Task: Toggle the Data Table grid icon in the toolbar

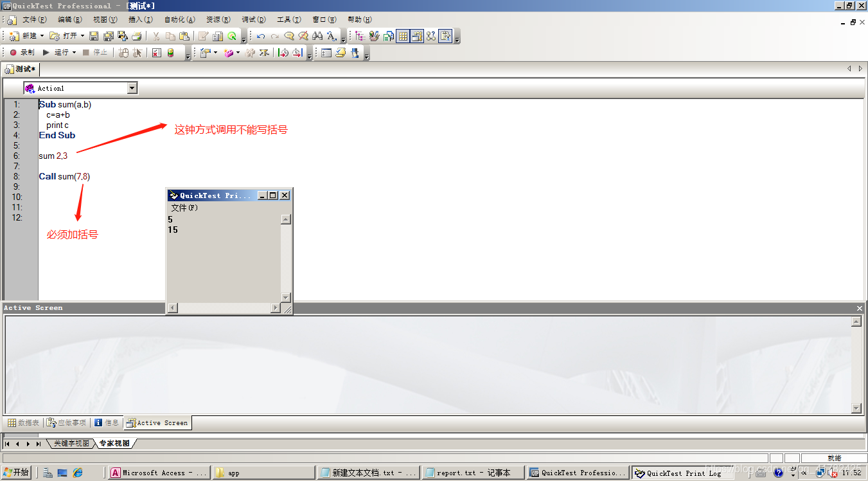Action: pyautogui.click(x=403, y=36)
